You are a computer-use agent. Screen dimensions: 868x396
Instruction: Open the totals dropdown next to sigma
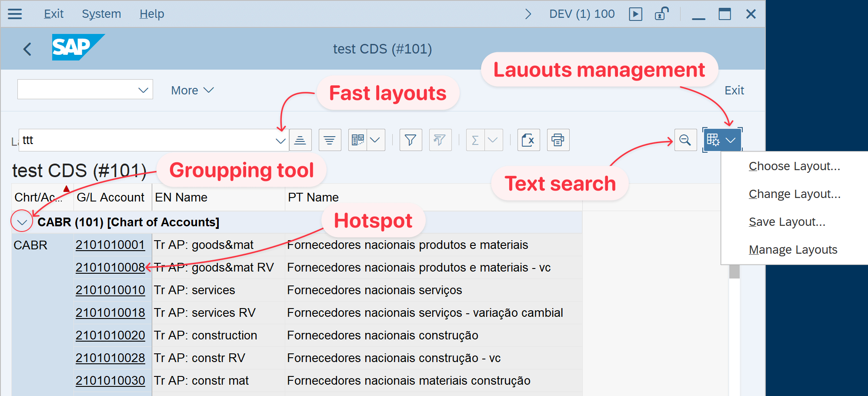tap(493, 140)
